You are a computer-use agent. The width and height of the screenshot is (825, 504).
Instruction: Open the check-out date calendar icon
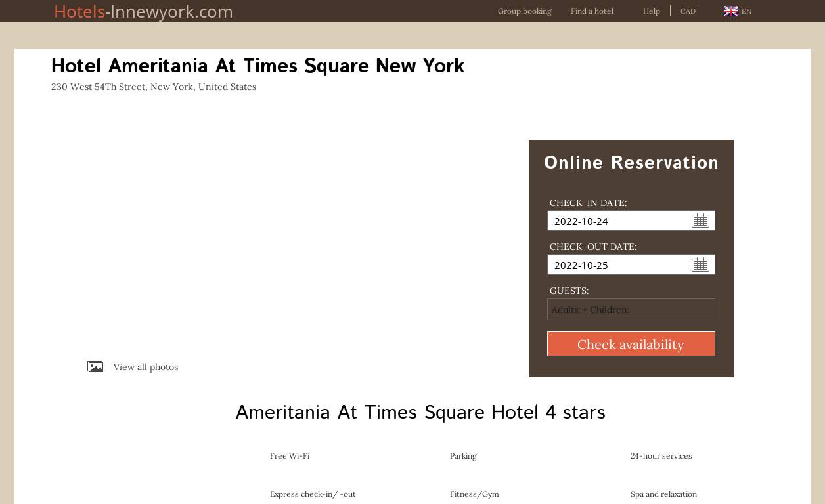click(x=700, y=264)
